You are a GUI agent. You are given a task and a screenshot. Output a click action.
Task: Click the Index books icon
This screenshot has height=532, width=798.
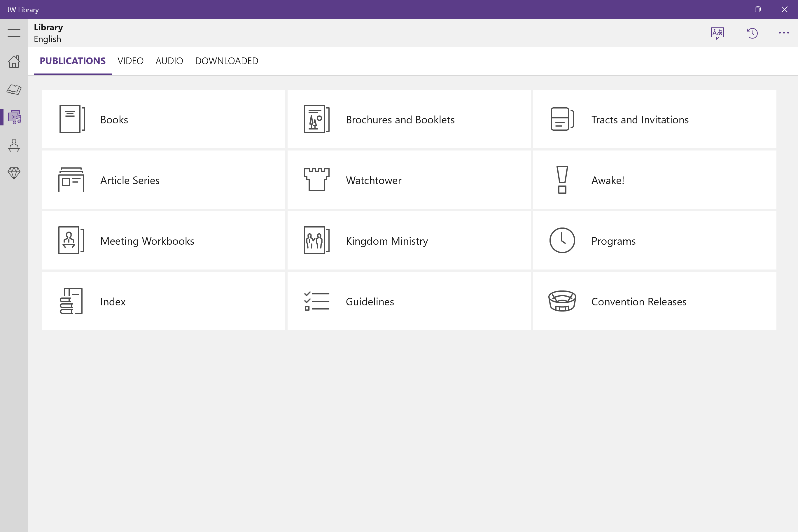(71, 301)
